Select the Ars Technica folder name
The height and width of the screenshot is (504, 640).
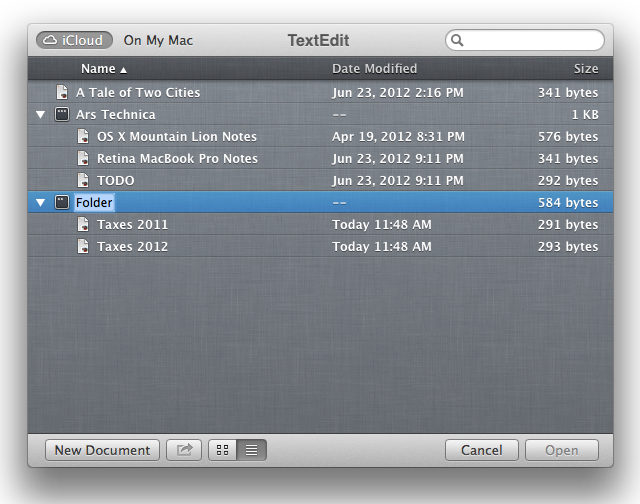(x=116, y=115)
